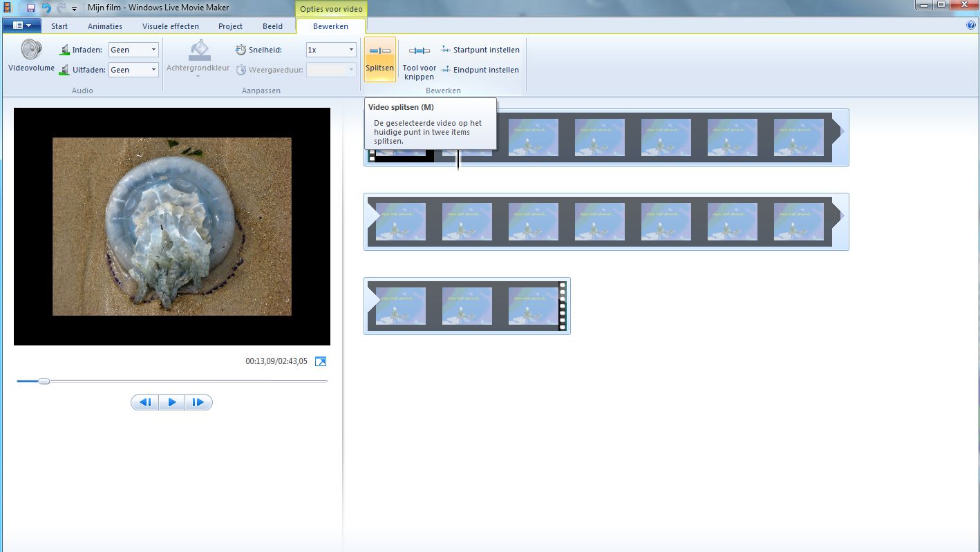Click Eindpunt instellen
Image resolution: width=980 pixels, height=552 pixels.
coord(480,70)
